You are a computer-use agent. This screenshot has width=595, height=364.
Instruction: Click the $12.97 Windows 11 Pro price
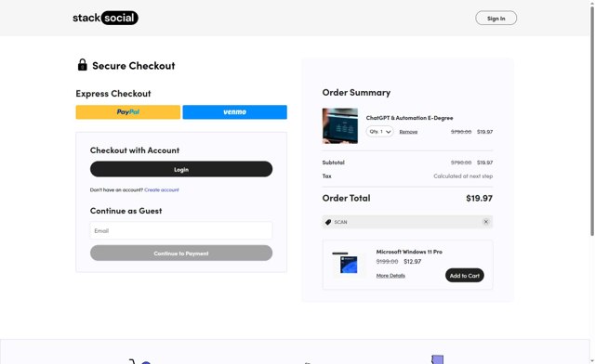tap(413, 262)
